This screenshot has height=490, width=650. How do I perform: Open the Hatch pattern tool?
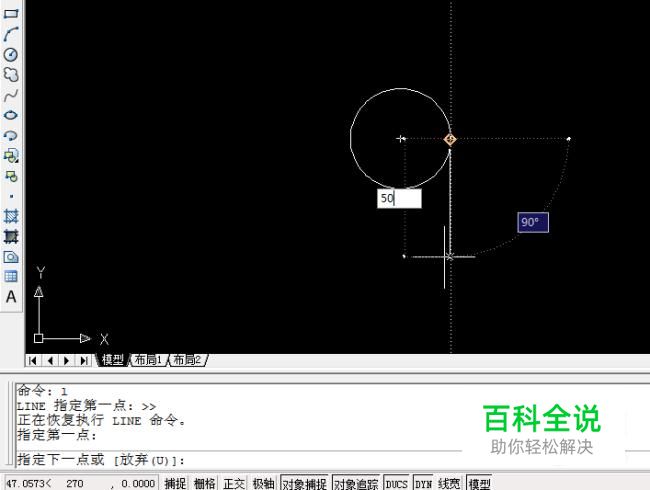click(11, 216)
